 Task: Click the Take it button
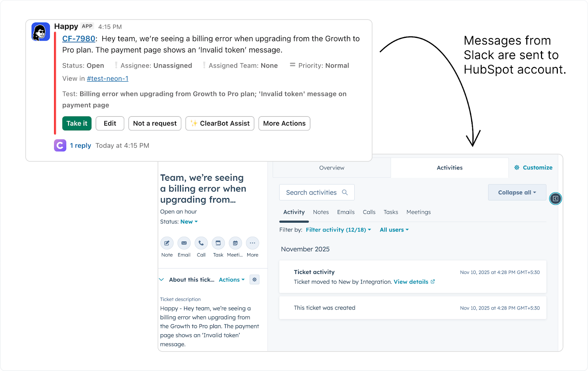coord(76,123)
